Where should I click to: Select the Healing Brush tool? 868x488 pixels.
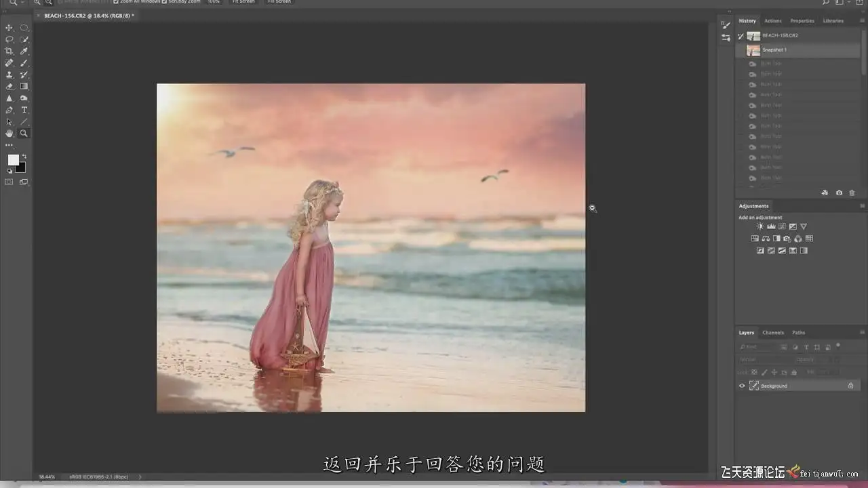9,63
